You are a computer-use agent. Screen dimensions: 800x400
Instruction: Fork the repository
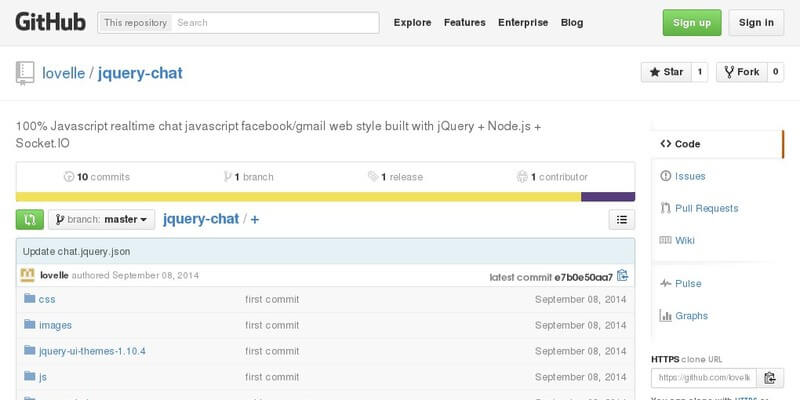click(744, 72)
